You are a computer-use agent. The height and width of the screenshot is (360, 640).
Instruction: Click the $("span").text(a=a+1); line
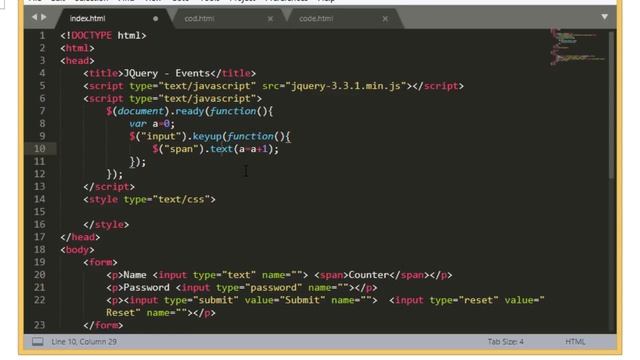pos(216,149)
